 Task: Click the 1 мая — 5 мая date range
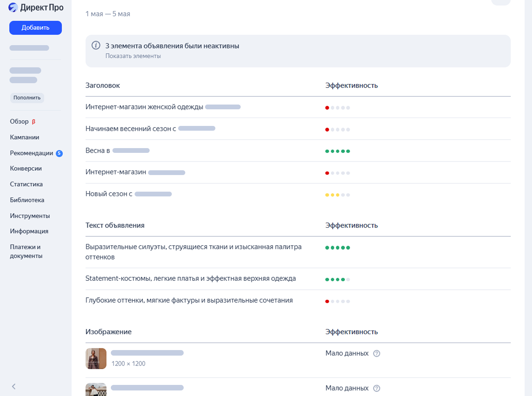coord(108,14)
